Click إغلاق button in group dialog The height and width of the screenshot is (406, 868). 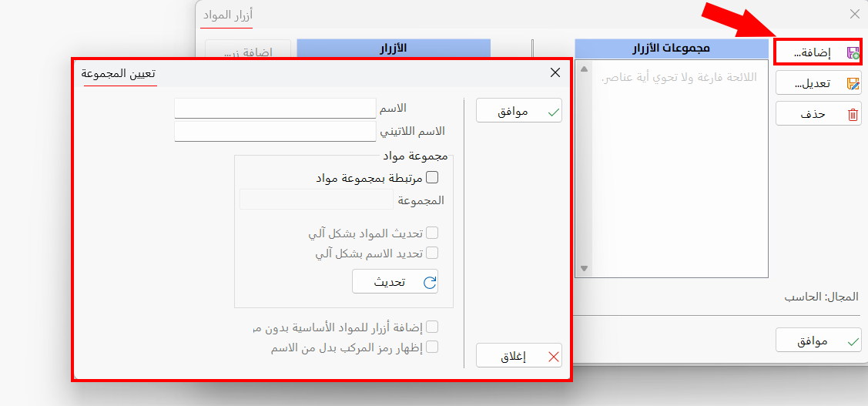pyautogui.click(x=518, y=356)
